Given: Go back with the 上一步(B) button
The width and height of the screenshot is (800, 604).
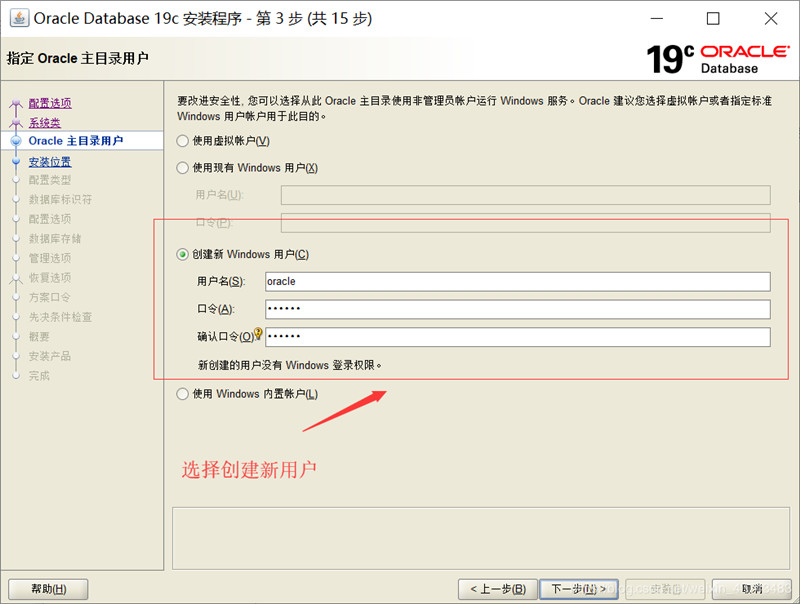Looking at the screenshot, I should pos(498,589).
